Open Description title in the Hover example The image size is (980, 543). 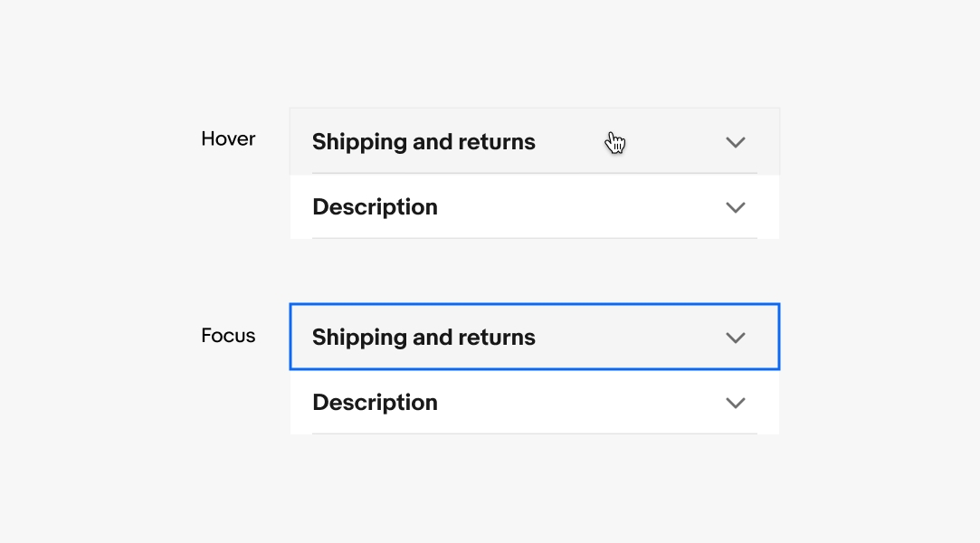coord(375,207)
